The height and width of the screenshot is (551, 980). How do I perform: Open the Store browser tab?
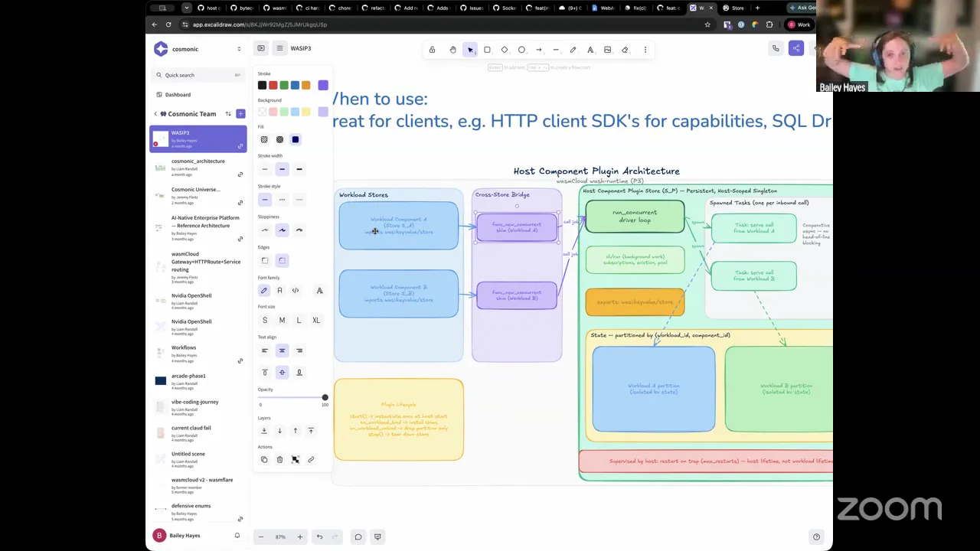[733, 8]
